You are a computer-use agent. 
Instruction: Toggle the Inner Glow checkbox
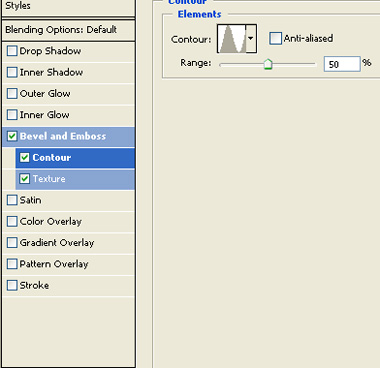click(x=12, y=115)
